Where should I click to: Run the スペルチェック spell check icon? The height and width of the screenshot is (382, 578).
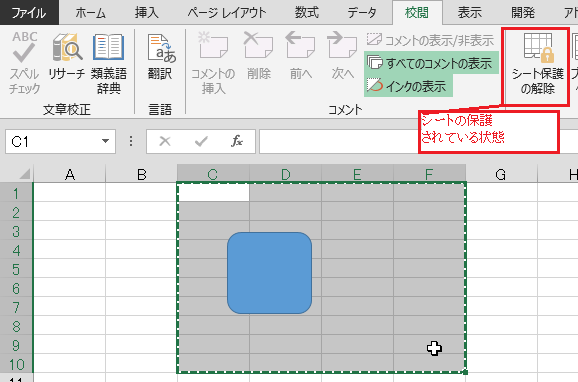click(x=24, y=63)
